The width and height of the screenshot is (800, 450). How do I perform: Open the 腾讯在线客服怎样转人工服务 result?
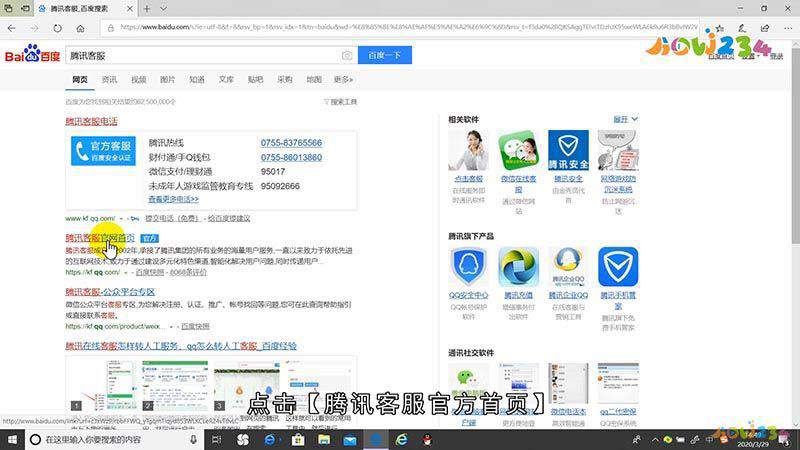click(181, 346)
